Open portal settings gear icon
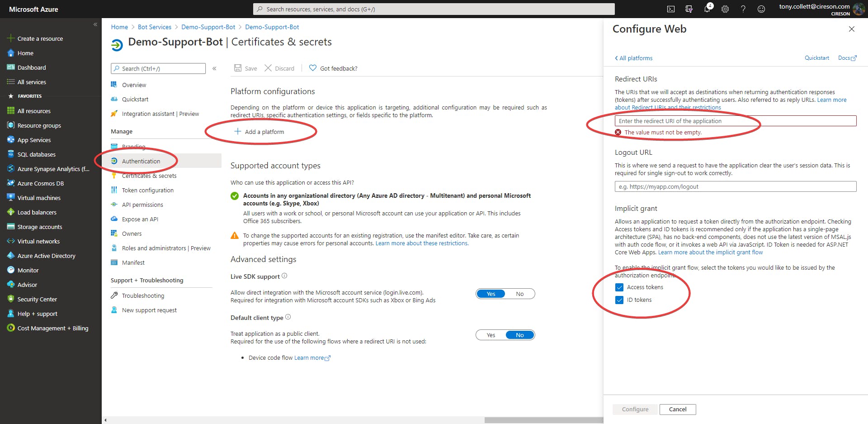Viewport: 868px width, 424px height. pyautogui.click(x=725, y=9)
